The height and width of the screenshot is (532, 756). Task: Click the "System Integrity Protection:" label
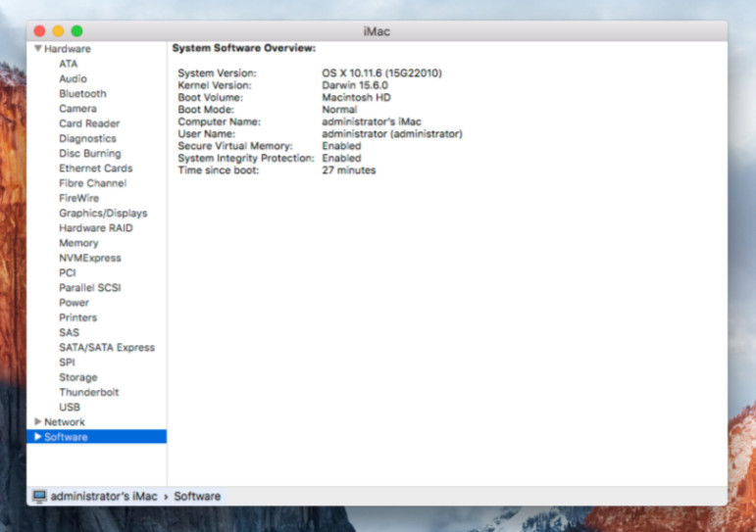[246, 158]
